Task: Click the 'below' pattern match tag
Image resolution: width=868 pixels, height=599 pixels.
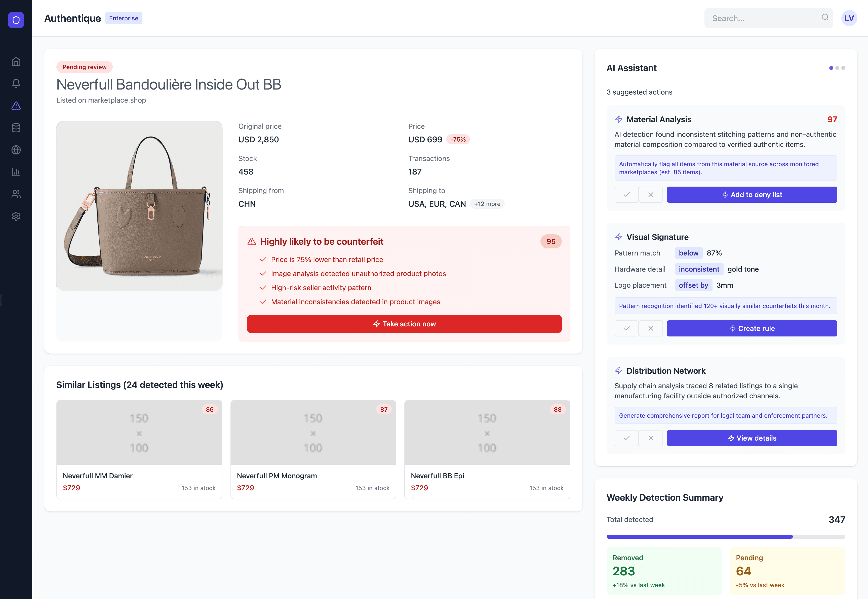Action: pos(689,253)
